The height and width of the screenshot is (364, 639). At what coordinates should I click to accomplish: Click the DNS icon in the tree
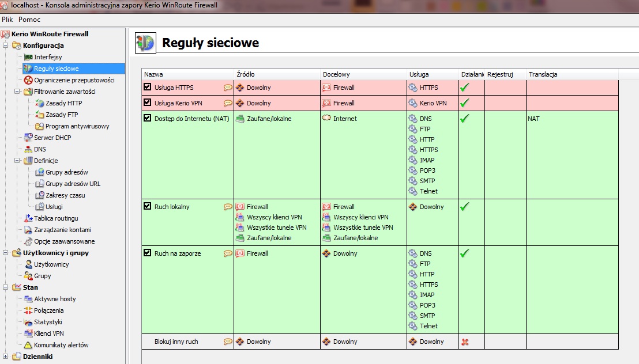pyautogui.click(x=28, y=149)
